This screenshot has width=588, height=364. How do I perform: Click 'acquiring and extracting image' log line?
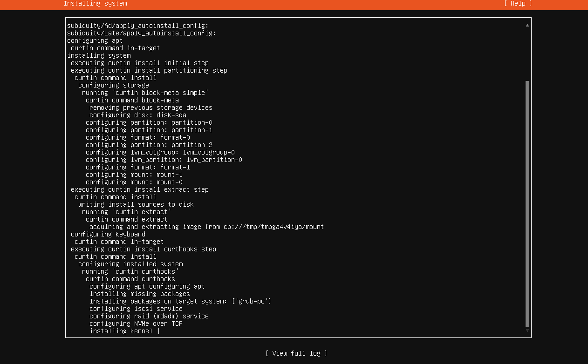tap(207, 227)
